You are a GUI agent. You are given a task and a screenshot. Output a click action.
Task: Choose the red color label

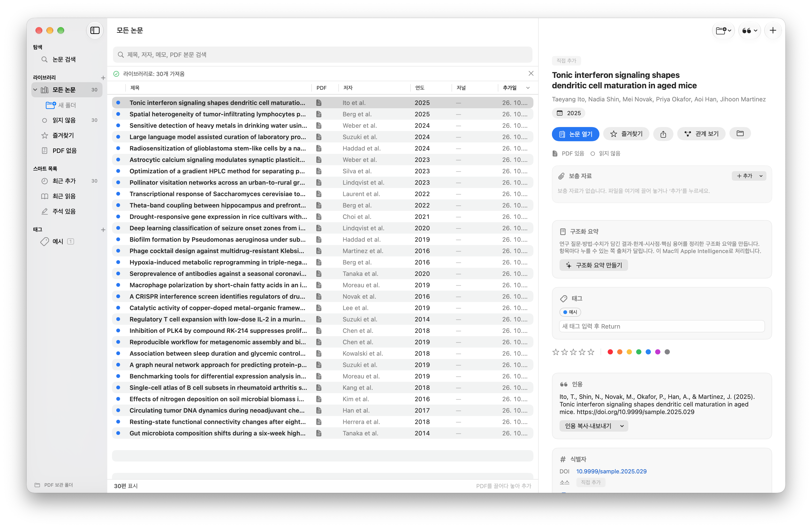coord(610,352)
